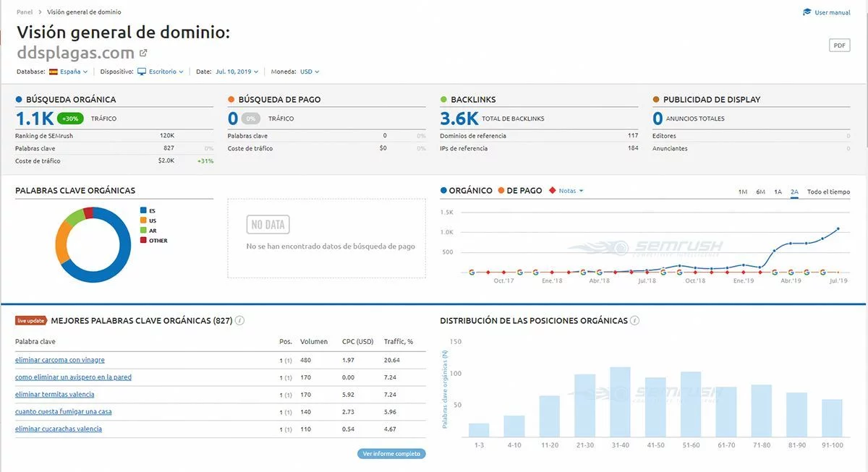The image size is (868, 472).
Task: Click the desktop monitor icon by Escritorio
Action: (142, 72)
